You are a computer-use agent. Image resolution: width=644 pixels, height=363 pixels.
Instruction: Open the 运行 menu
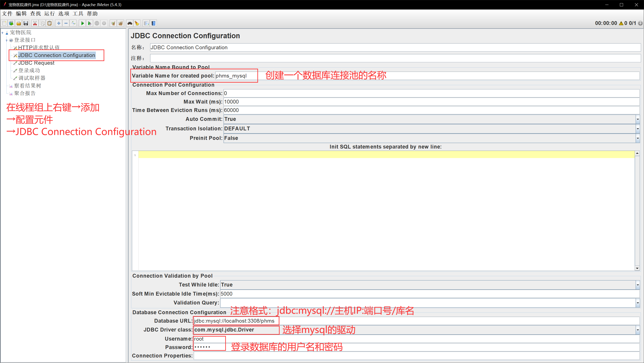click(x=49, y=14)
